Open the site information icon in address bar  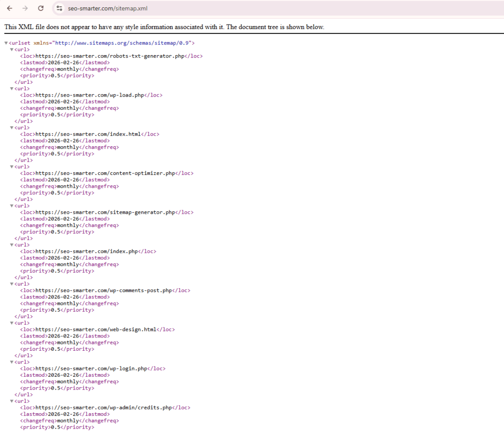click(60, 8)
